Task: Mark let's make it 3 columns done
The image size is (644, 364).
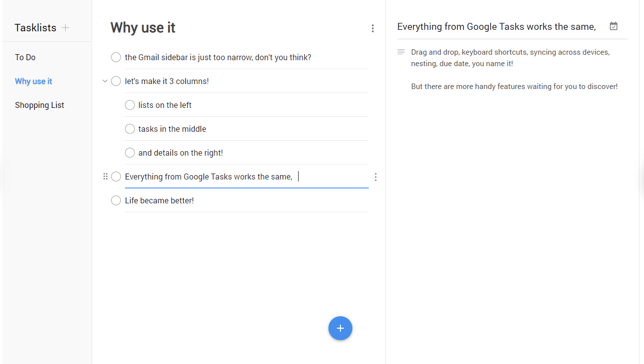Action: click(116, 81)
